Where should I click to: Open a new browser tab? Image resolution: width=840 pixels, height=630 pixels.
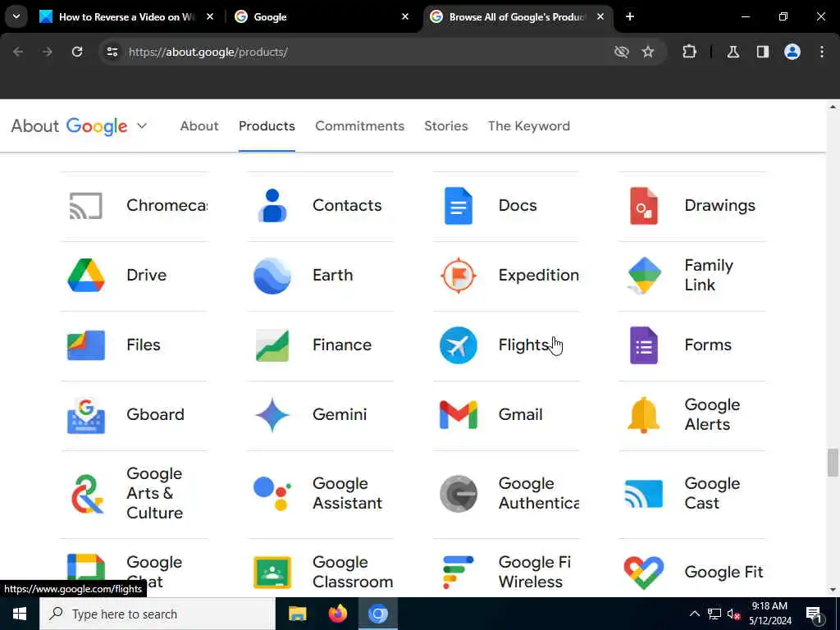point(630,16)
